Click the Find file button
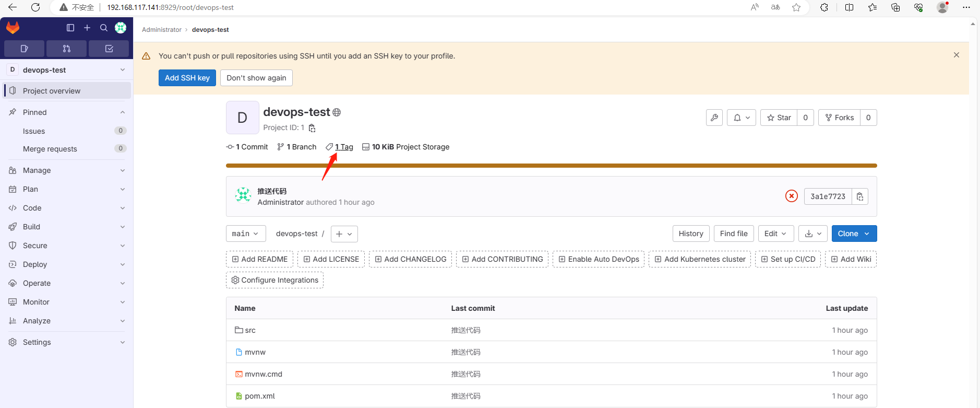The image size is (980, 408). pyautogui.click(x=734, y=234)
